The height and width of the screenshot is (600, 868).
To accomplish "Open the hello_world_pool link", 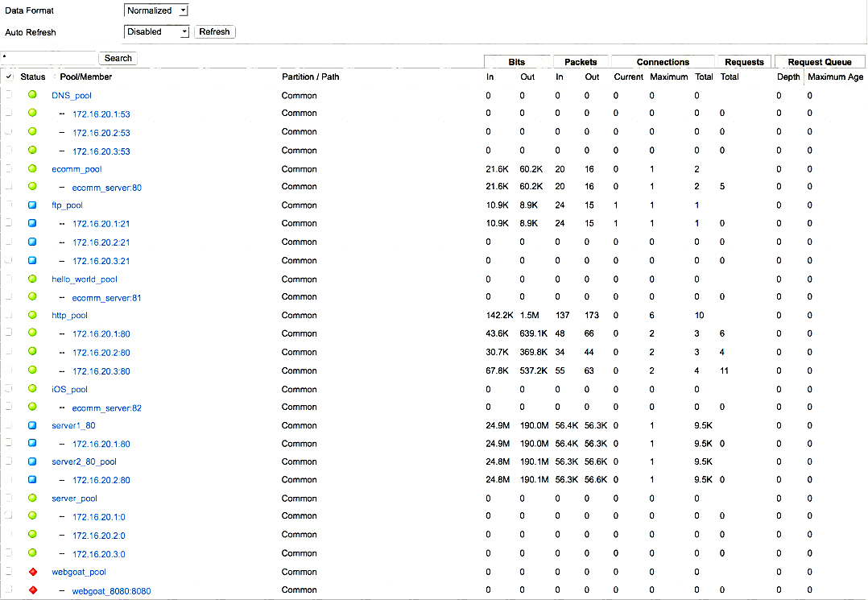I will [x=85, y=279].
